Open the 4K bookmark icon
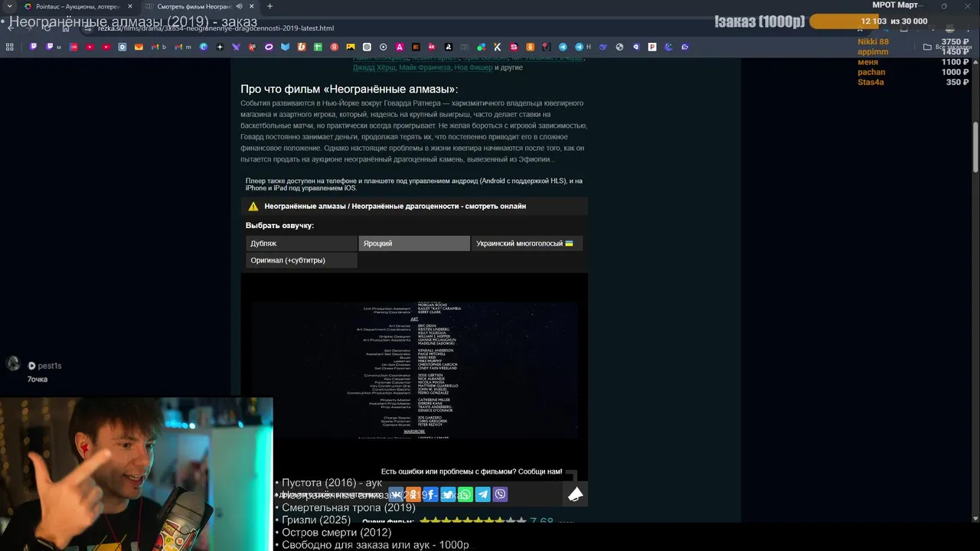Viewport: 980px width, 551px height. click(432, 47)
